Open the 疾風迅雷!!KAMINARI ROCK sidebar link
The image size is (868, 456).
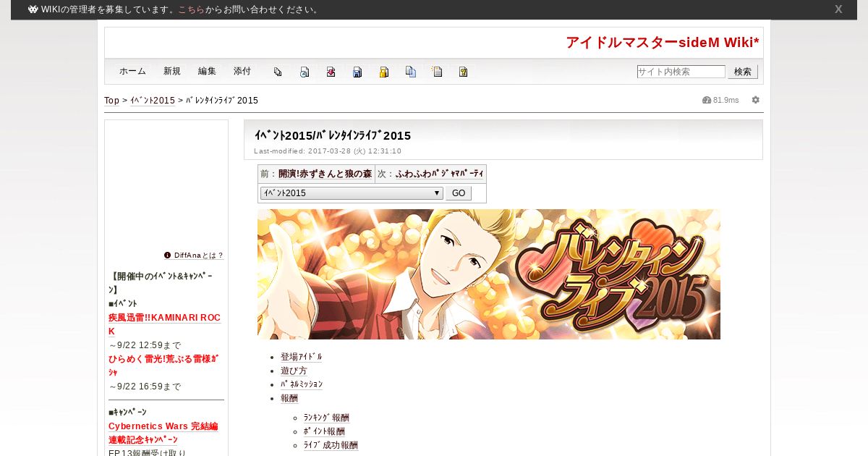click(165, 324)
